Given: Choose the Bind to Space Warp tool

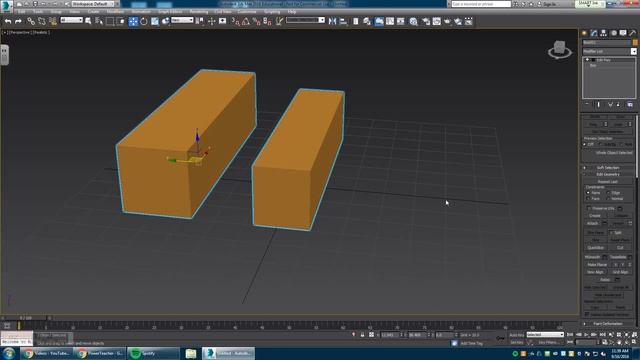Looking at the screenshot, I should (x=53, y=21).
